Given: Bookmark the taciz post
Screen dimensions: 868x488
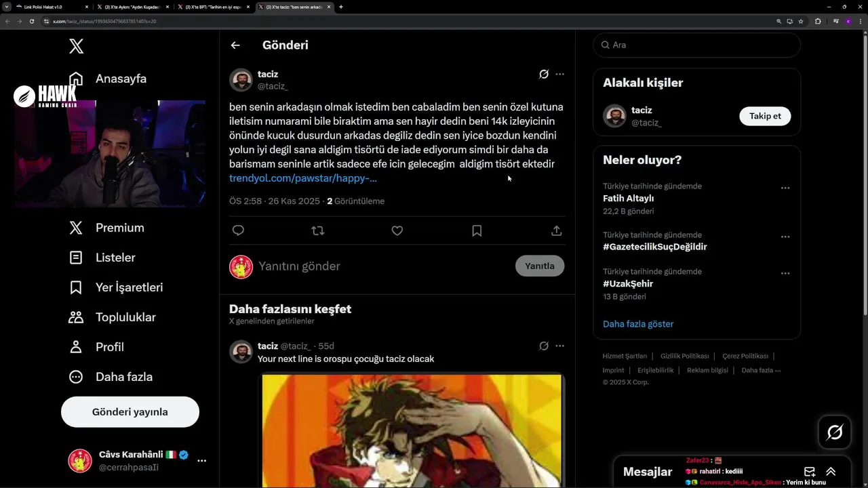Looking at the screenshot, I should click(x=477, y=230).
